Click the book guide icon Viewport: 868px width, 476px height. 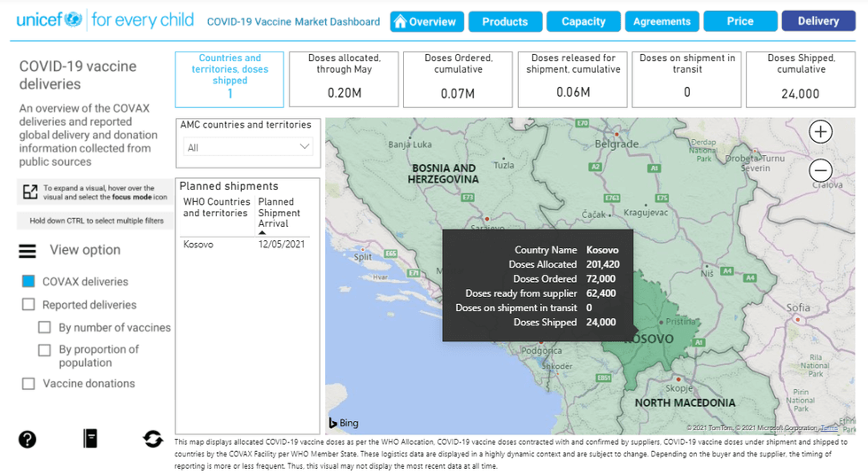(x=90, y=438)
